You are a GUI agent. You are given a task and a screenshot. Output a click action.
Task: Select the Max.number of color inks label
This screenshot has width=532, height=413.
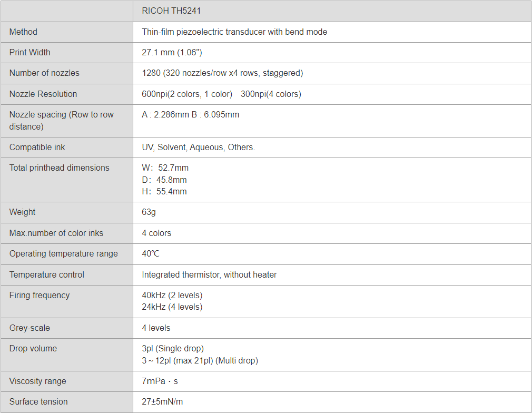click(x=56, y=233)
